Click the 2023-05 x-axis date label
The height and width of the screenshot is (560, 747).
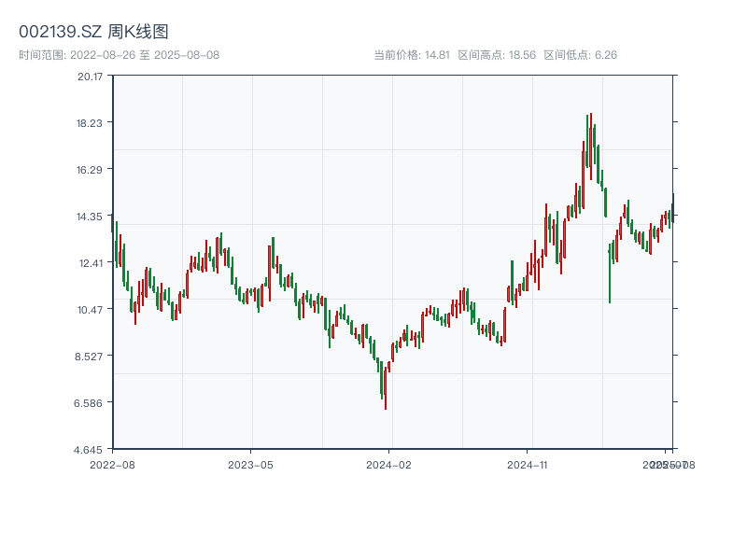(x=250, y=464)
